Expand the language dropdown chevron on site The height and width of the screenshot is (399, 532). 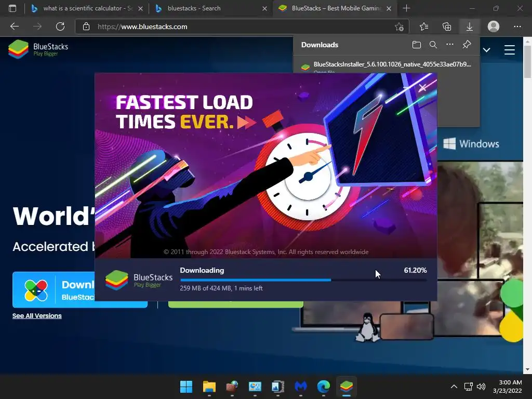pyautogui.click(x=486, y=50)
